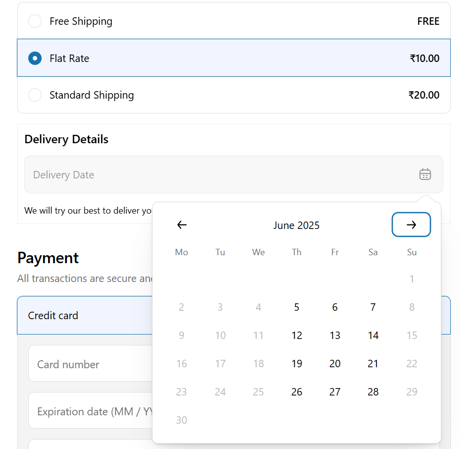Focus the Card number field
Viewport: 476px width, 449px height.
91,363
